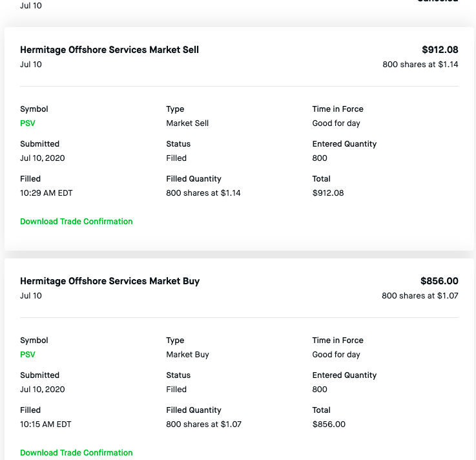
Task: Click header text "800 shares at $1.14"
Action: [420, 65]
